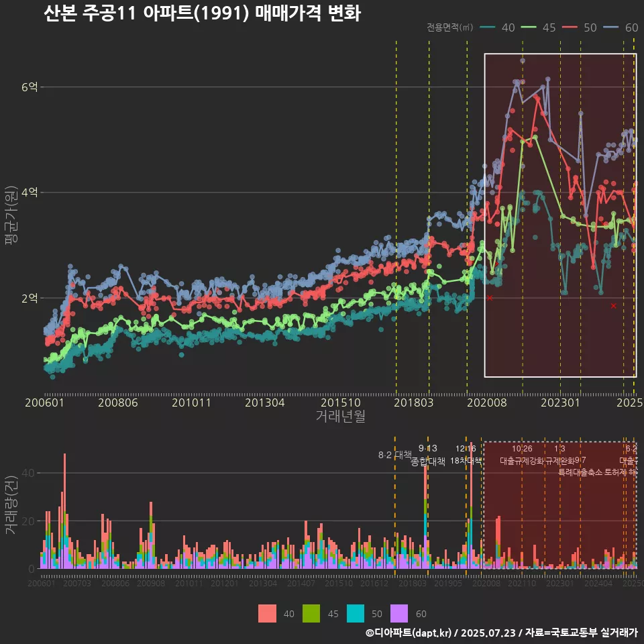This screenshot has height=644, width=644.
Task: Click 202301 on the price chart x-axis
Action: (560, 402)
